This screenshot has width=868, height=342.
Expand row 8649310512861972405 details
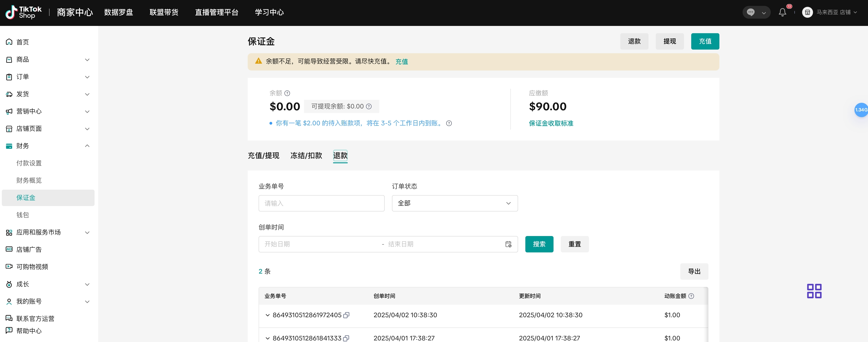click(x=267, y=315)
